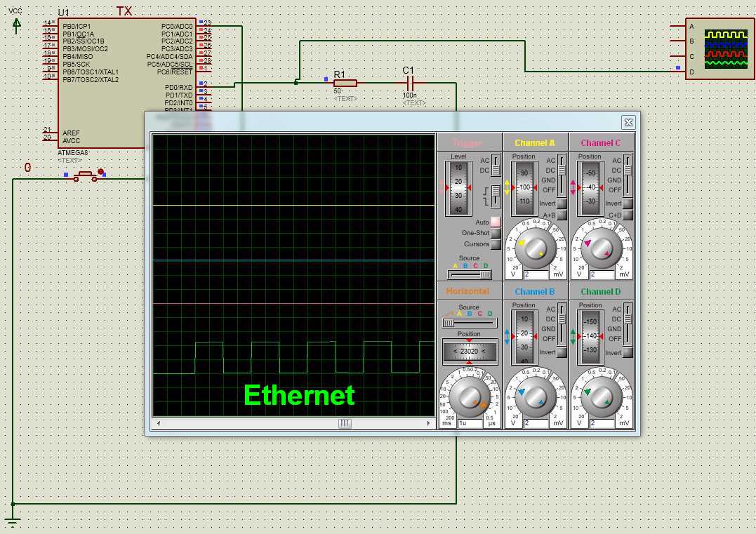
Task: Click the red push button actuator dot
Action: 101,172
